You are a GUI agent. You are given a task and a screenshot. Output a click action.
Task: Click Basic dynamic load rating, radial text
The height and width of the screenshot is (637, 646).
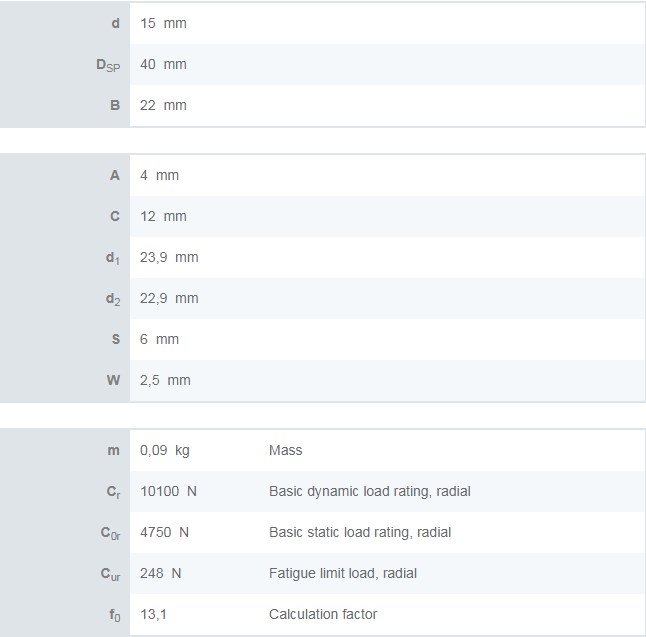click(x=369, y=491)
